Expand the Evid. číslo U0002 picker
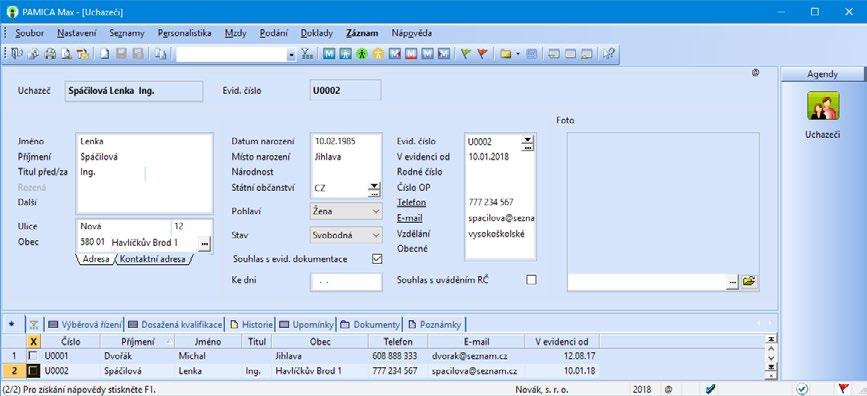 click(x=527, y=143)
